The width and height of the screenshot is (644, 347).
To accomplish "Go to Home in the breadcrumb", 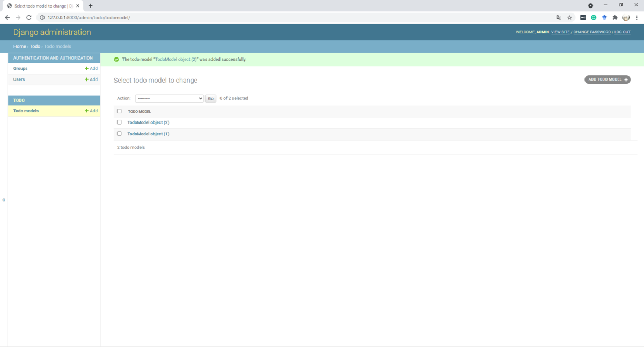I will pos(20,46).
